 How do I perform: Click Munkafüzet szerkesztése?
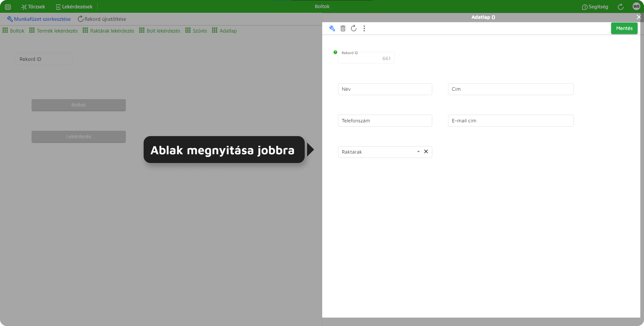[39, 19]
